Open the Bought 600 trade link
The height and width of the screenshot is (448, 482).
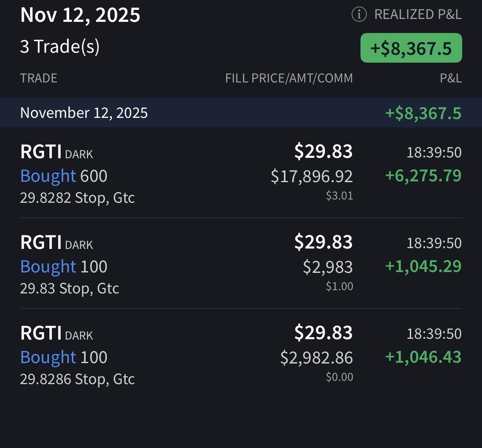pos(64,176)
